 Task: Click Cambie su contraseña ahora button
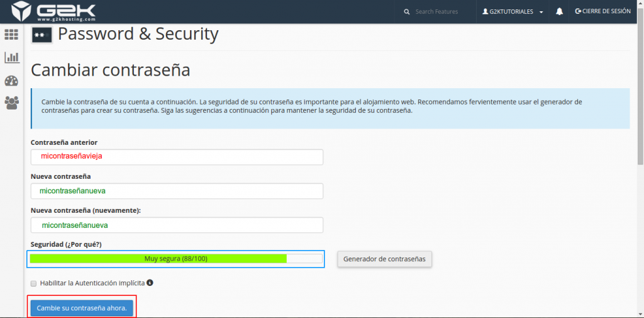pyautogui.click(x=82, y=308)
